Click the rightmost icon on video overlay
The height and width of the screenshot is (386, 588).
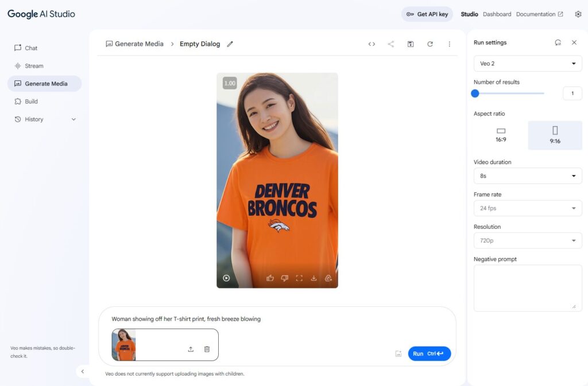pyautogui.click(x=328, y=278)
